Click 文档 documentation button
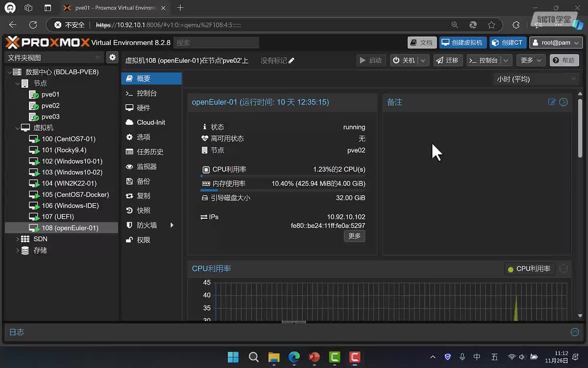Viewport: 588px width, 368px height. (422, 42)
